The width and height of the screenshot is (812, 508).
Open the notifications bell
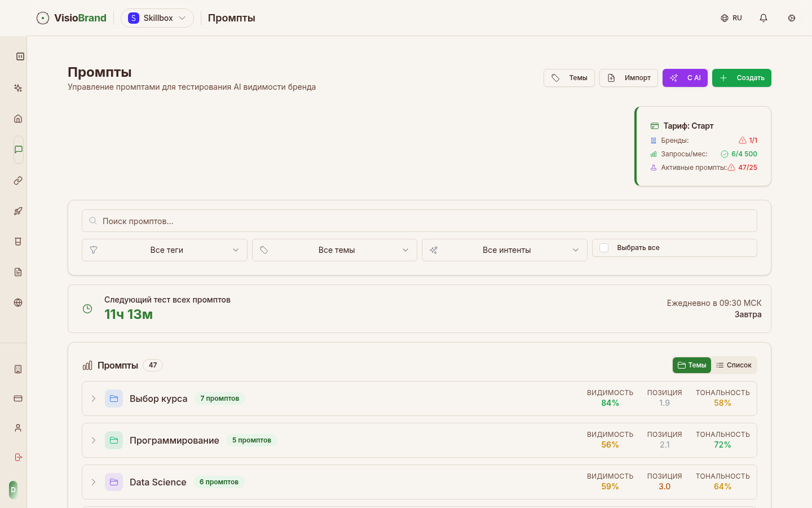[x=764, y=18]
